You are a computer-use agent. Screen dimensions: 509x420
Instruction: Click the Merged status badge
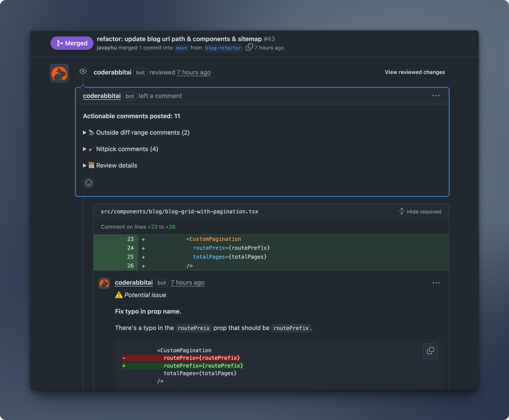click(x=72, y=43)
